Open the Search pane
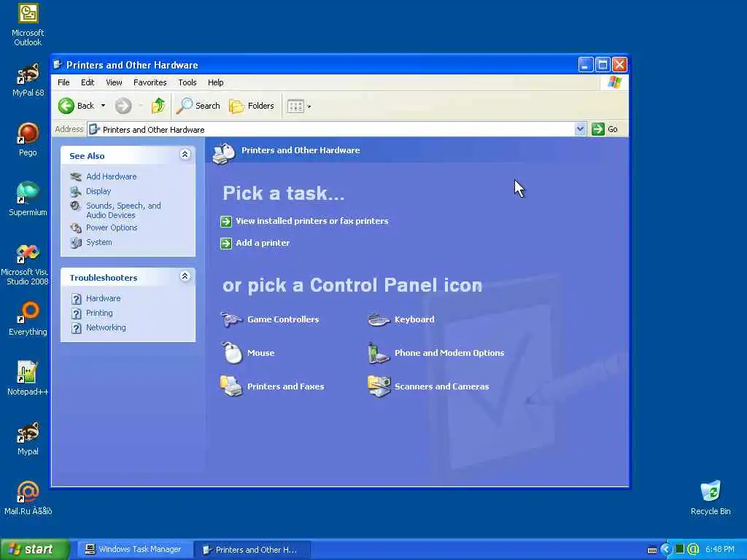747x560 pixels. [198, 106]
